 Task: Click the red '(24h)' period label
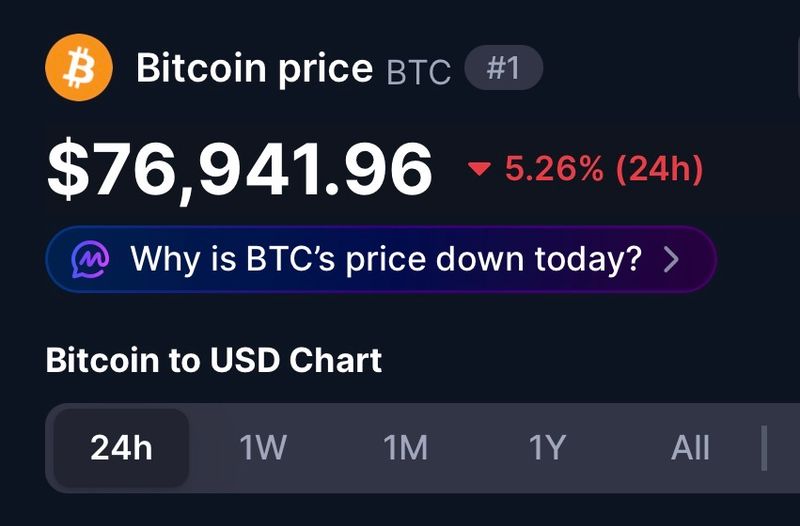pyautogui.click(x=659, y=169)
